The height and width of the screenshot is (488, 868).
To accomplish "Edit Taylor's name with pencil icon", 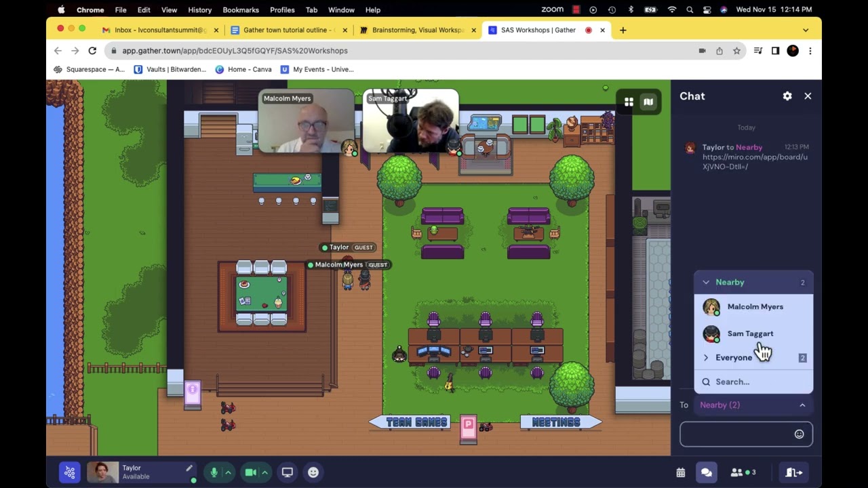I will point(189,468).
